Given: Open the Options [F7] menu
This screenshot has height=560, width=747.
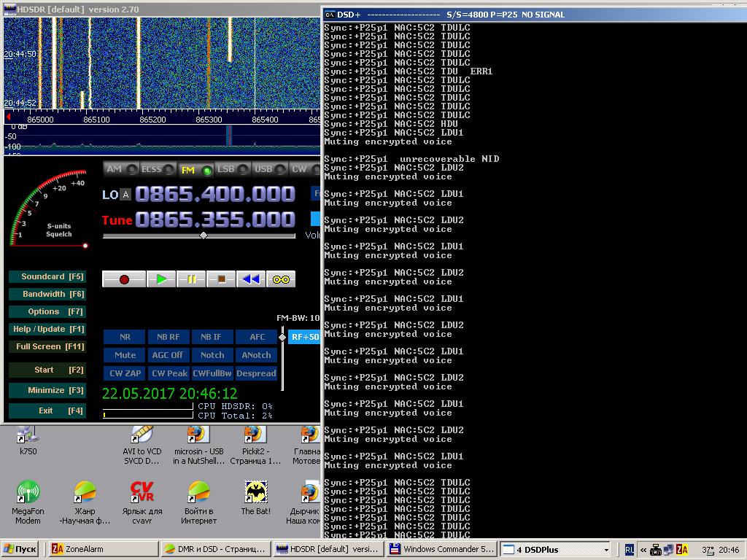Looking at the screenshot, I should tap(47, 311).
